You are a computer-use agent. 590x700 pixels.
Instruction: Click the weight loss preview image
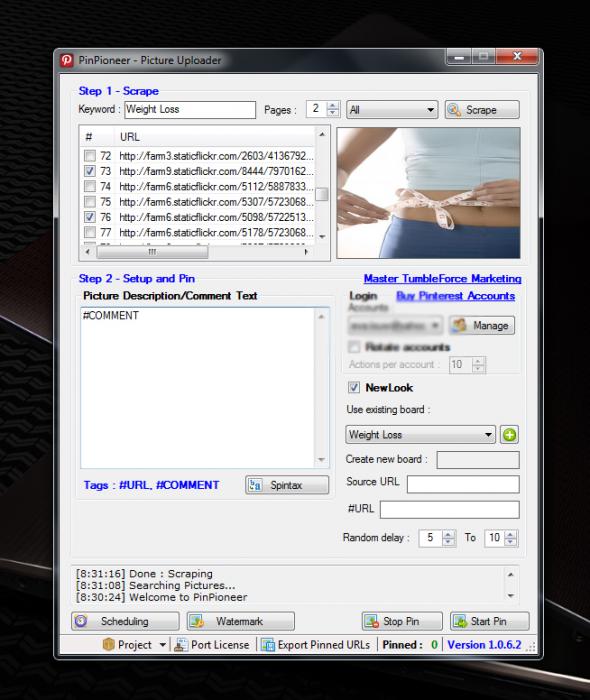(x=428, y=193)
